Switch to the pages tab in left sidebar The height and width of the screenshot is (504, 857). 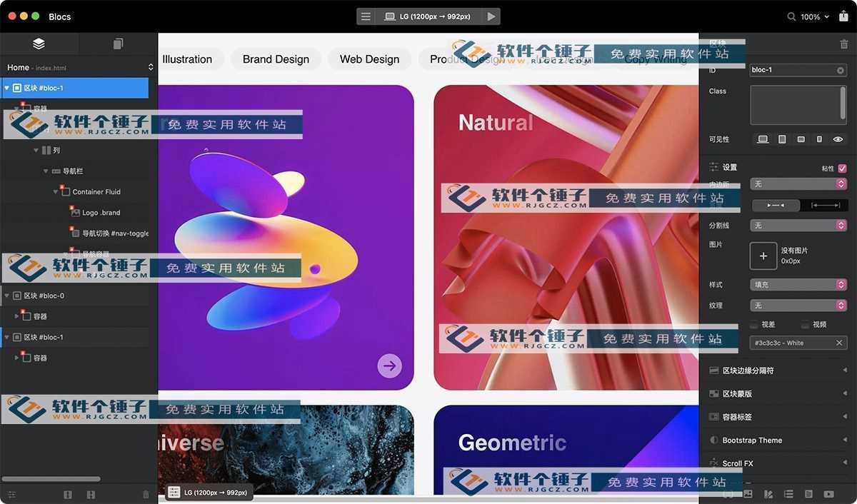[x=118, y=44]
